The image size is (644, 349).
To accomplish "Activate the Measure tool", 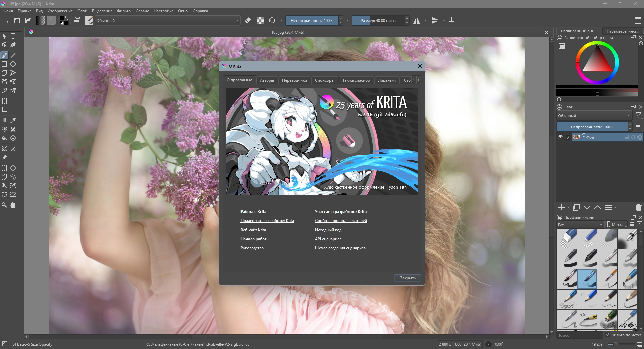I will [13, 149].
